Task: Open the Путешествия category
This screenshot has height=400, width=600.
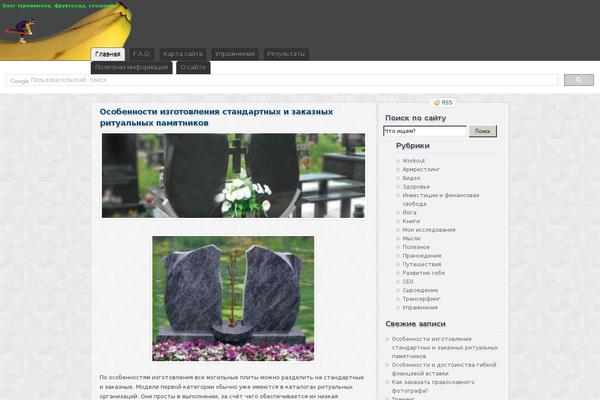Action: pyautogui.click(x=421, y=264)
